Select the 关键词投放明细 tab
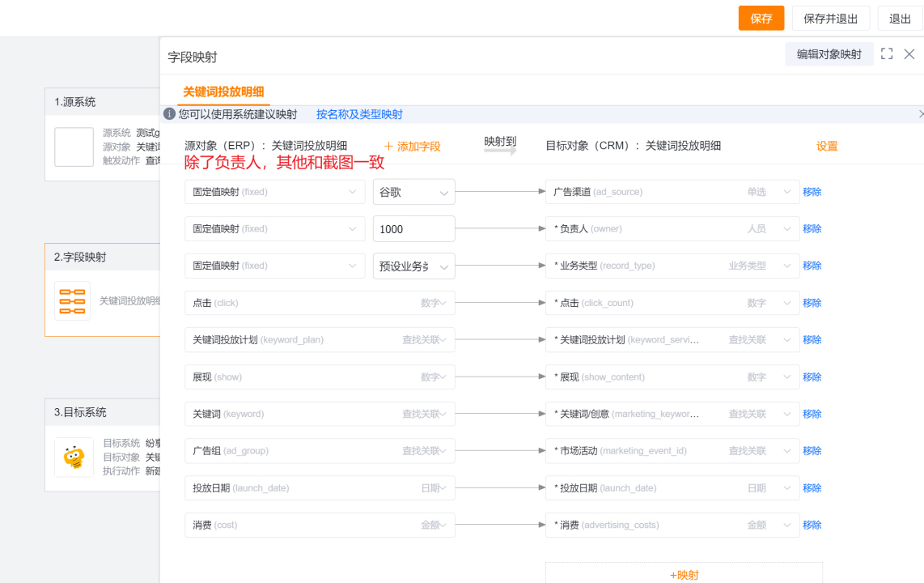The height and width of the screenshot is (583, 924). (223, 92)
